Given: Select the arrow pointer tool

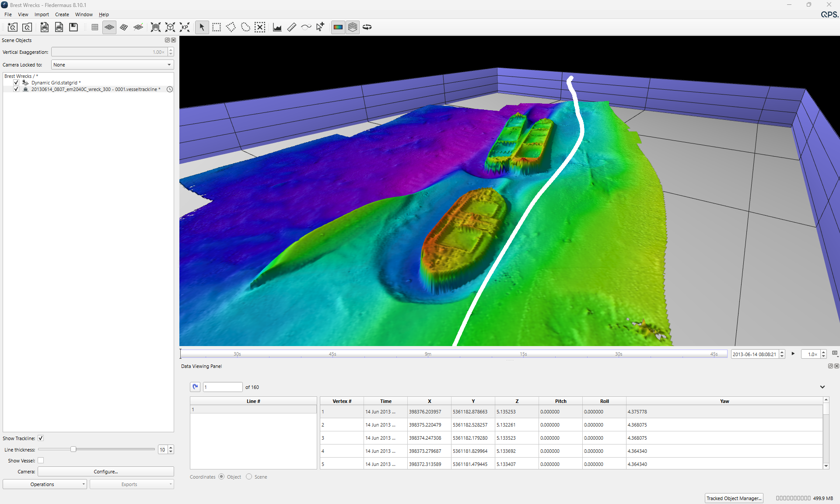Looking at the screenshot, I should 202,27.
